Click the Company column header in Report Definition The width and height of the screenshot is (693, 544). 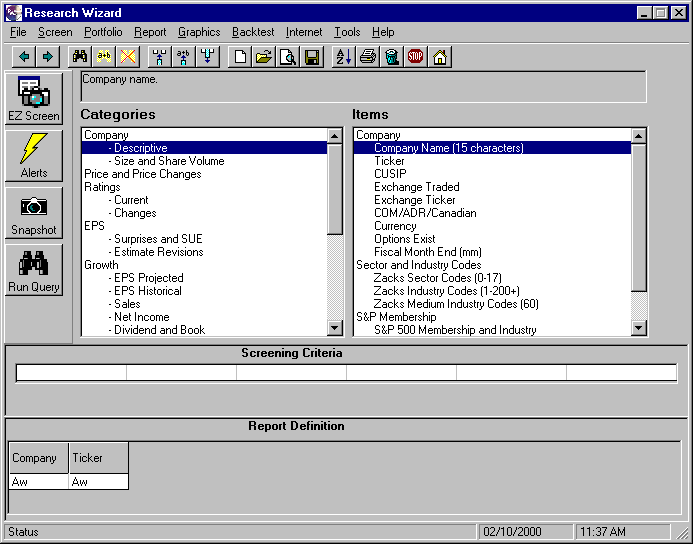click(39, 458)
